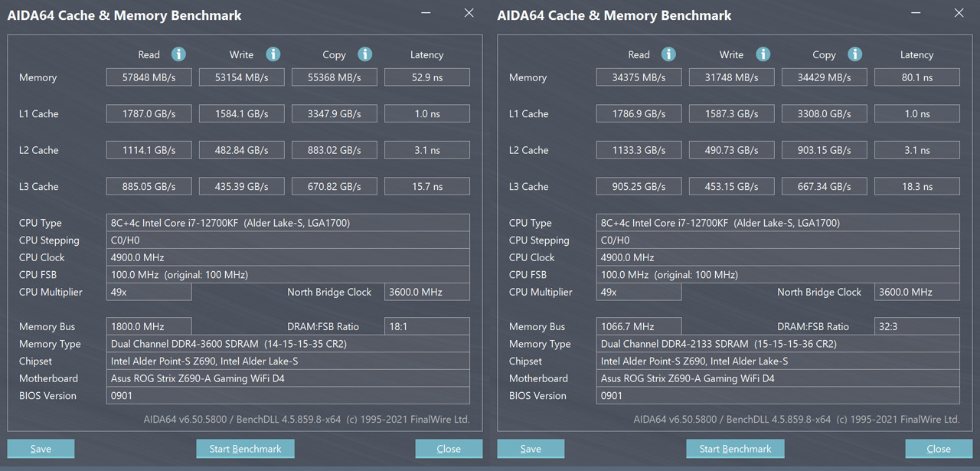Close the right window with title X
The width and height of the screenshot is (980, 471).
pos(959,13)
